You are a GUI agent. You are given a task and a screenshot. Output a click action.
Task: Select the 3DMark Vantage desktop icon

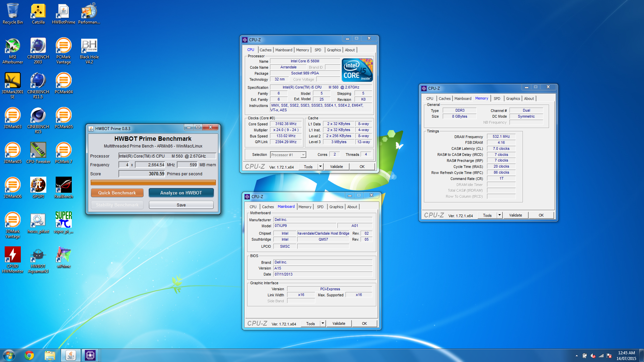(x=13, y=225)
